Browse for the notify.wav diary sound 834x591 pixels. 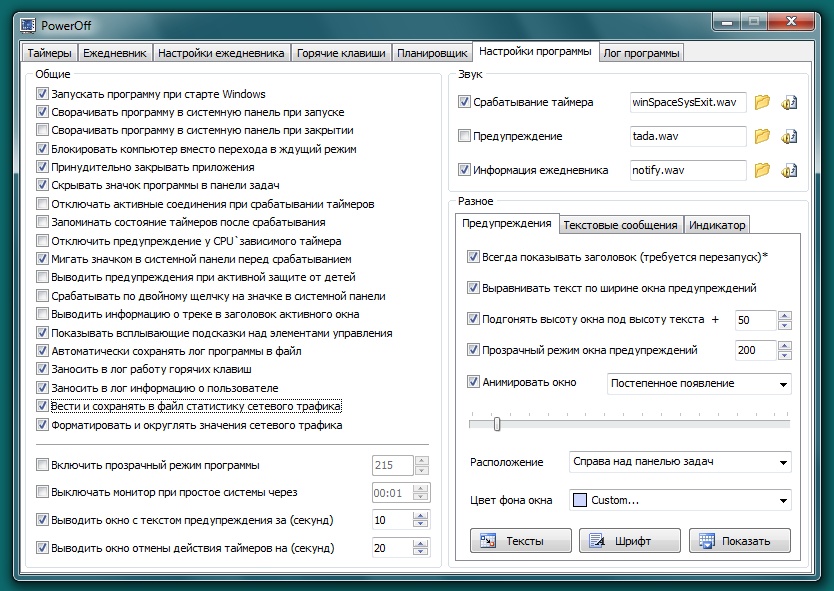[x=762, y=170]
